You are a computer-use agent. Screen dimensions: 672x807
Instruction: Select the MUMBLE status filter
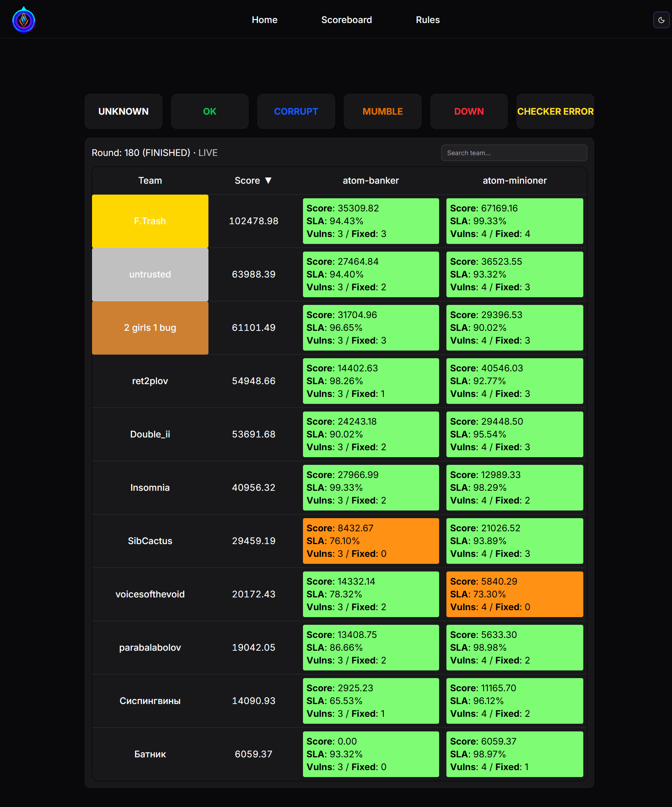382,111
